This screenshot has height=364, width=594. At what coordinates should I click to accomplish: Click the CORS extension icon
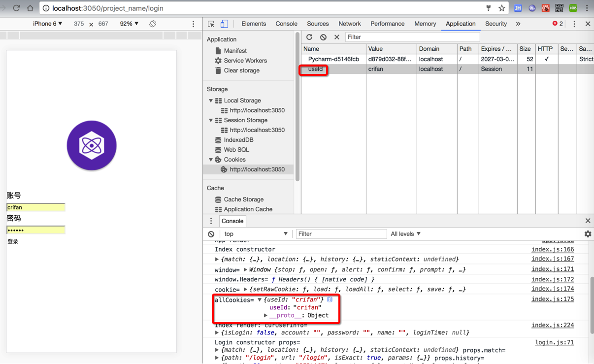(x=573, y=8)
